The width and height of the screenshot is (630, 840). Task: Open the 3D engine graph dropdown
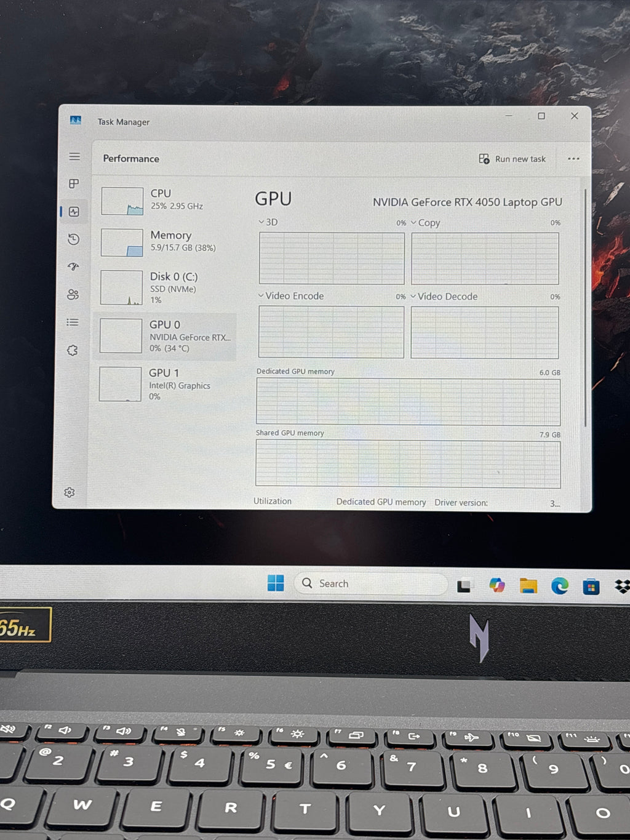click(x=268, y=222)
